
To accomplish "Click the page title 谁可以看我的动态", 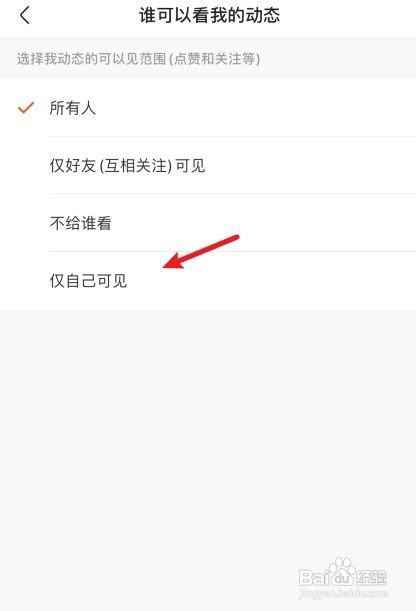I will click(x=210, y=16).
